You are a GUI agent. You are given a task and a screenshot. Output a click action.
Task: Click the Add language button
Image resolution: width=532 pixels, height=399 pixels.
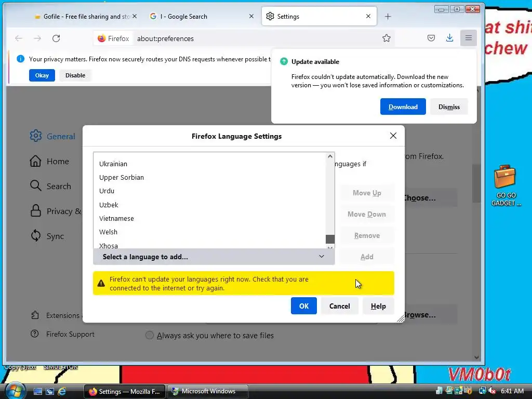pyautogui.click(x=367, y=257)
